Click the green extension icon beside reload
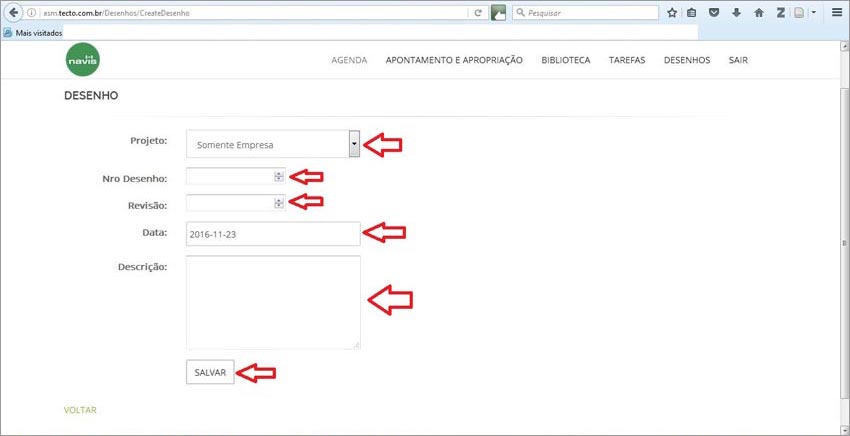Screen dimensions: 850x436 click(x=498, y=13)
